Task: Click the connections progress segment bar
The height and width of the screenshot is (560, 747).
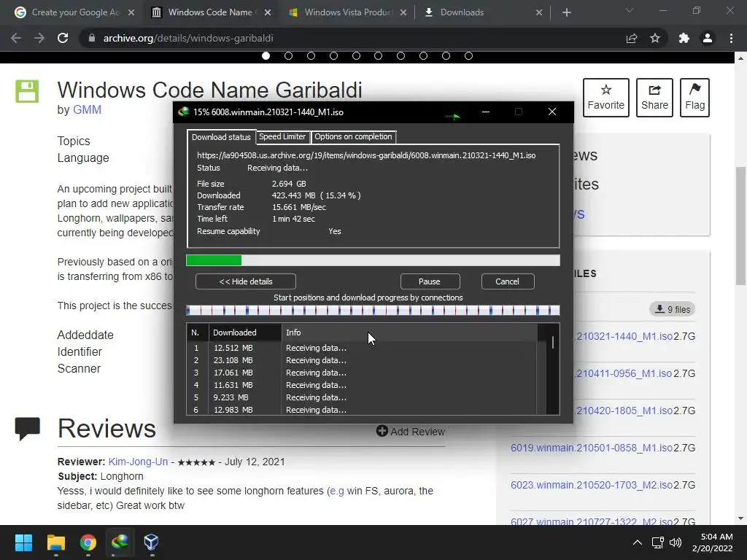Action: (x=373, y=311)
